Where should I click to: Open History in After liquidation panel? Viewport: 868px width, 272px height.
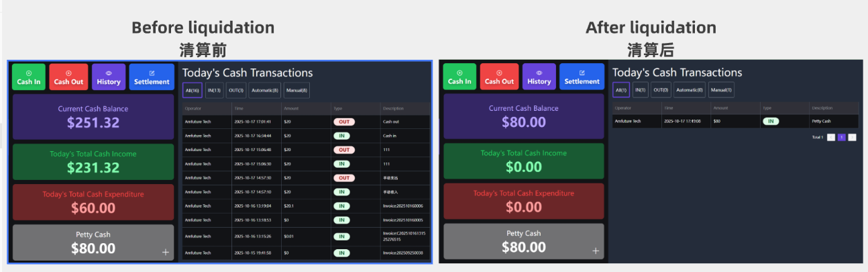click(x=539, y=77)
